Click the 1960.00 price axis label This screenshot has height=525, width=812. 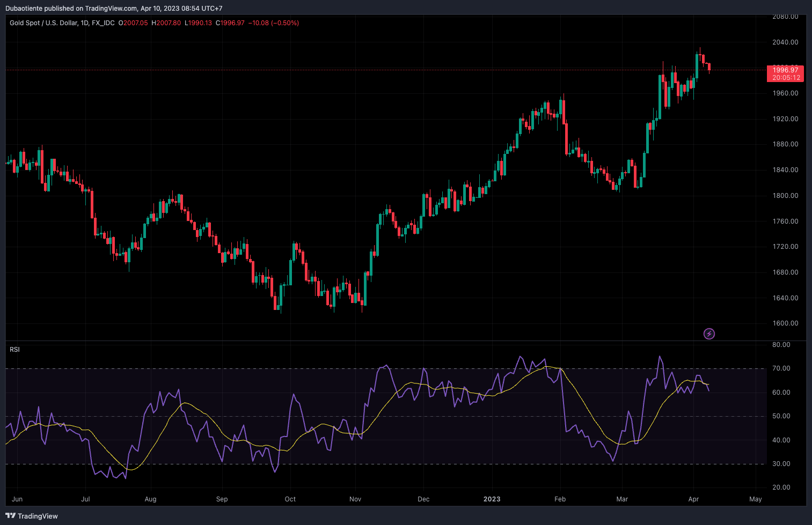(785, 93)
